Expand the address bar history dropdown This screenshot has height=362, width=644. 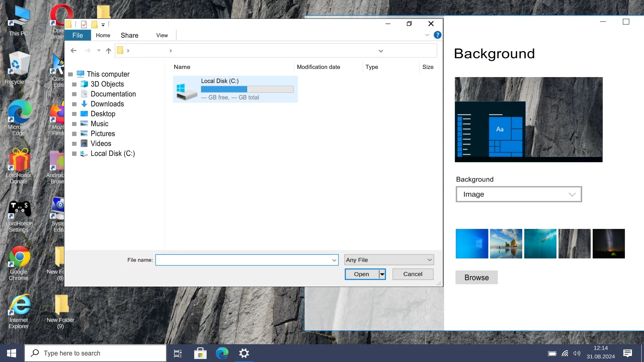381,51
